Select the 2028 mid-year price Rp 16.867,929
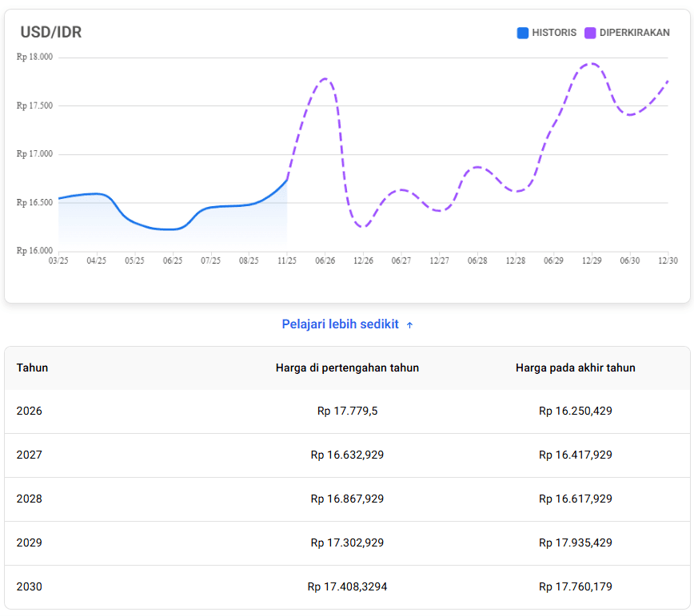The height and width of the screenshot is (616, 694). point(347,499)
